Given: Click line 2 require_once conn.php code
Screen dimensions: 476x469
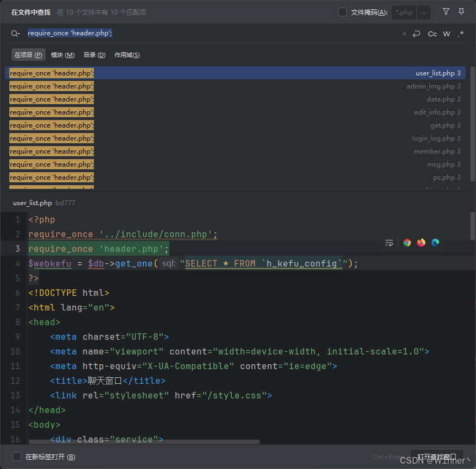Looking at the screenshot, I should (123, 234).
